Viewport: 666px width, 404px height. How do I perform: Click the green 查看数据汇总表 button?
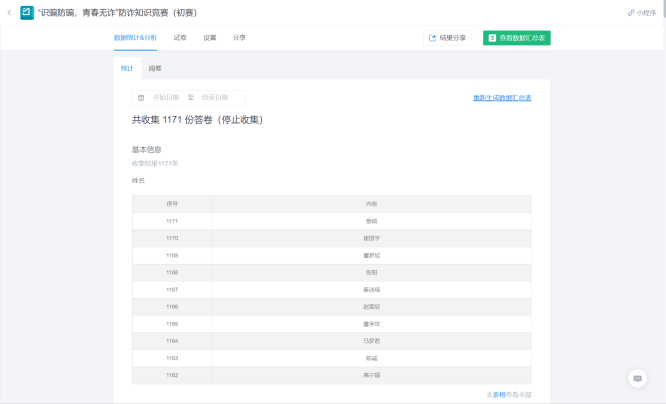pos(516,38)
